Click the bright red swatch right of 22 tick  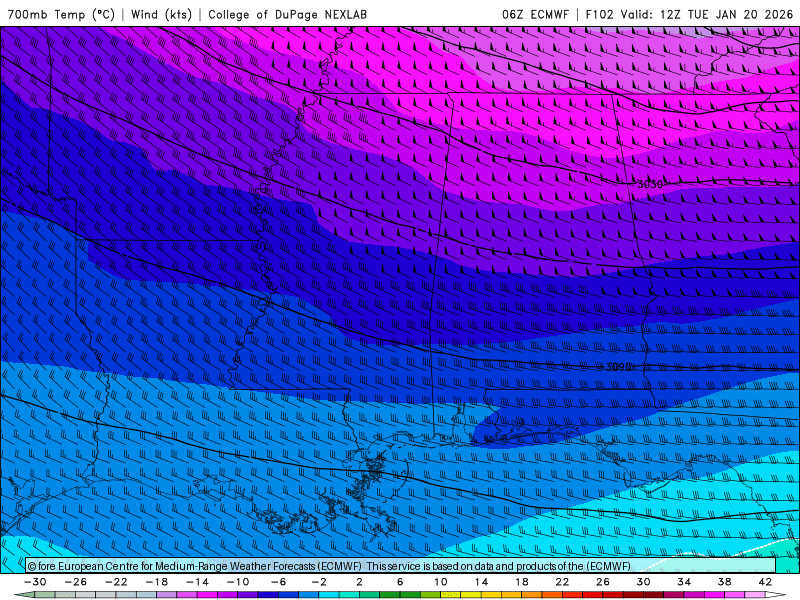tap(572, 595)
